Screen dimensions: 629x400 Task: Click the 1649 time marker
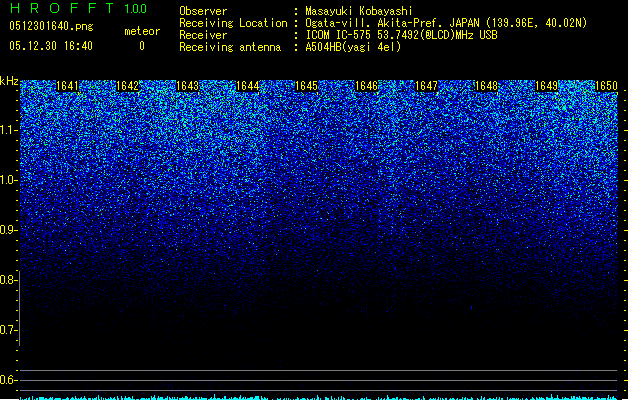pos(546,86)
